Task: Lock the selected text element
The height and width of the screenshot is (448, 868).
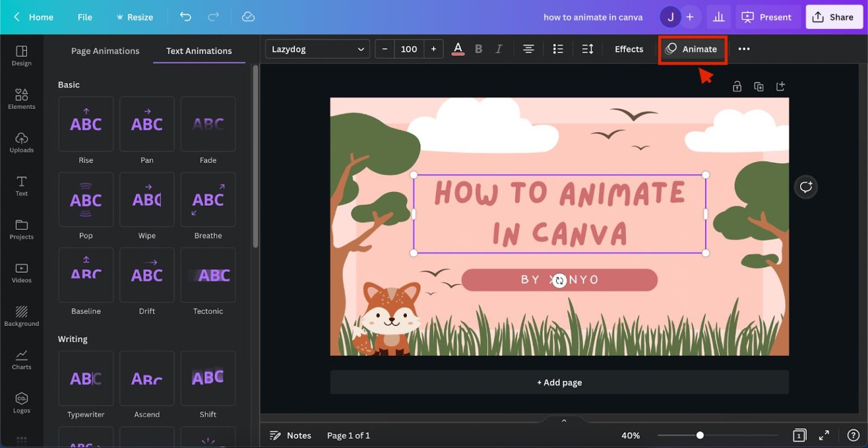Action: click(x=737, y=86)
